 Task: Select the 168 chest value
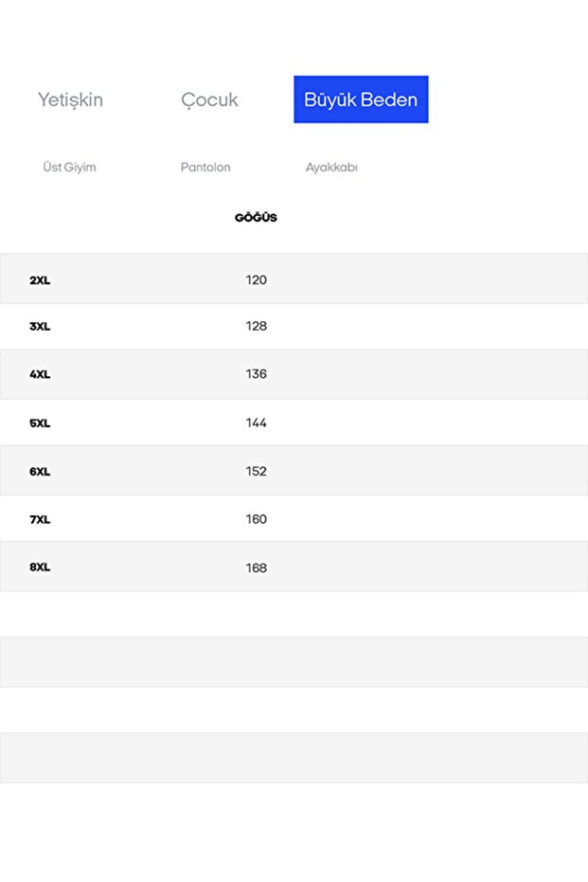coord(256,568)
